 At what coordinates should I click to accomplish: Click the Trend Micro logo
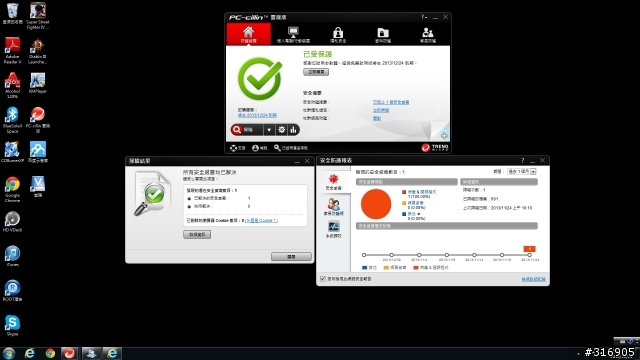pyautogui.click(x=435, y=147)
